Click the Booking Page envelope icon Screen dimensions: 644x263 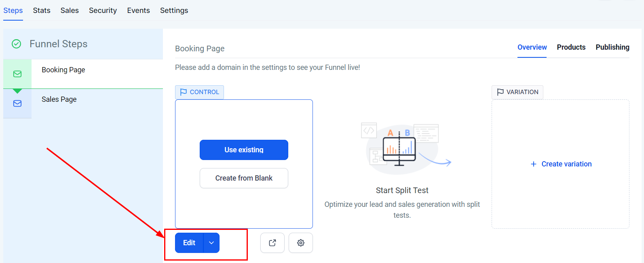click(x=17, y=74)
